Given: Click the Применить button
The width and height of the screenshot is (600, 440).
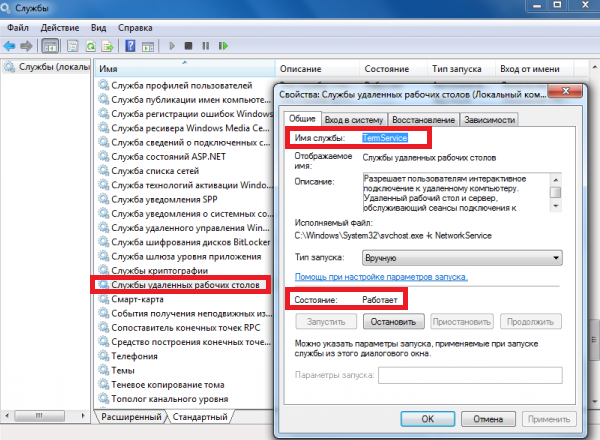Looking at the screenshot, I should click(549, 419).
